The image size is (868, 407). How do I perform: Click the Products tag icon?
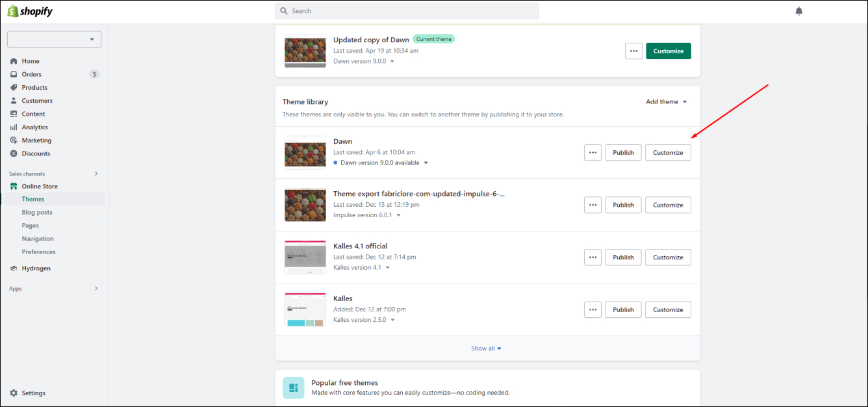[x=14, y=88]
